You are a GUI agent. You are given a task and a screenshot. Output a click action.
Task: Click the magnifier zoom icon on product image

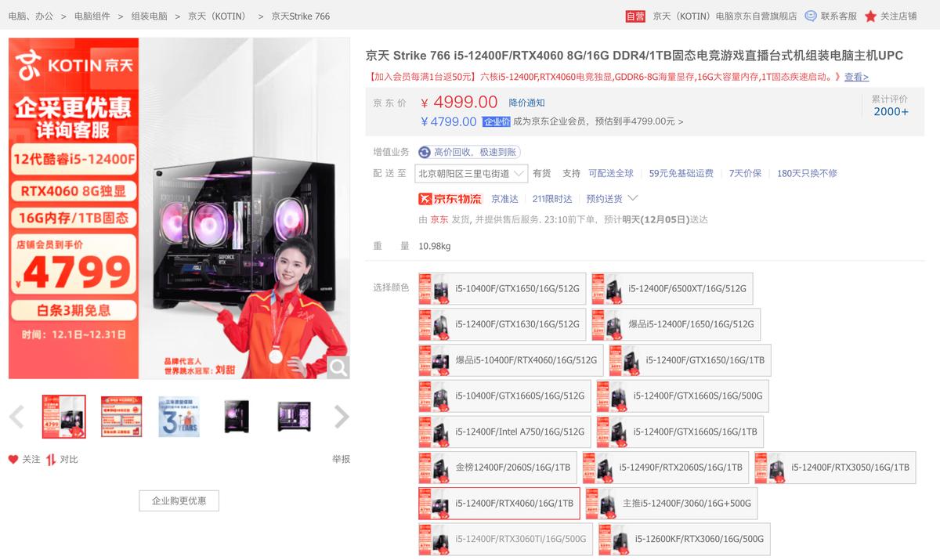point(338,367)
